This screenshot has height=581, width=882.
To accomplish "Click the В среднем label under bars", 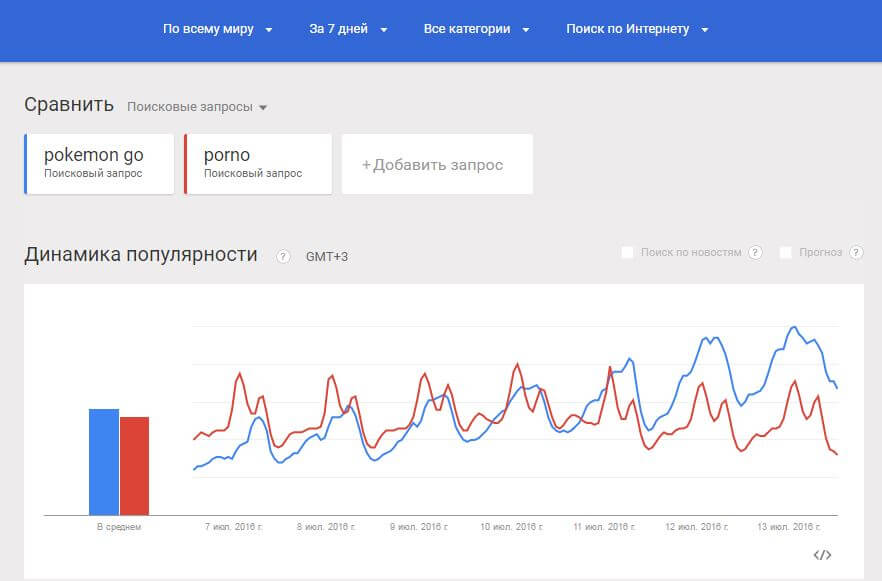I will coord(119,526).
